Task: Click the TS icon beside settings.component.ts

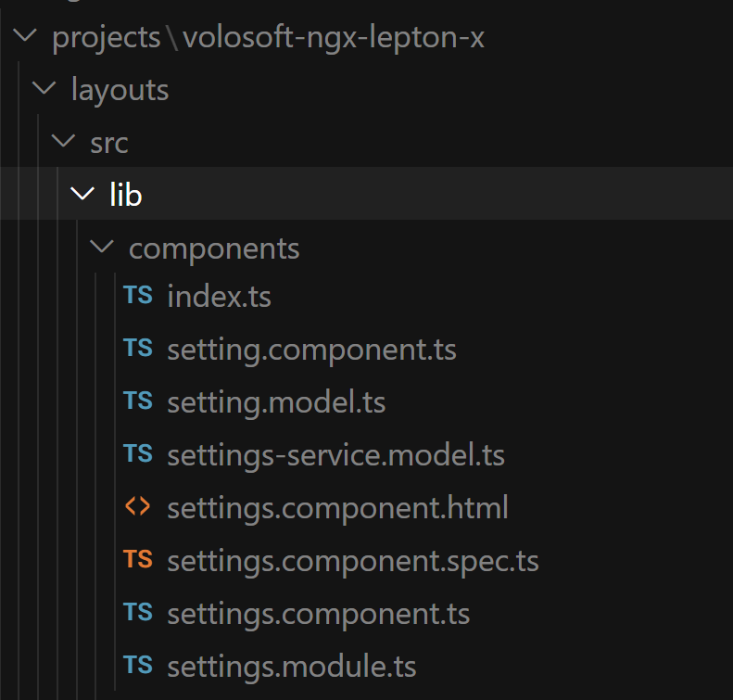Action: pyautogui.click(x=138, y=613)
